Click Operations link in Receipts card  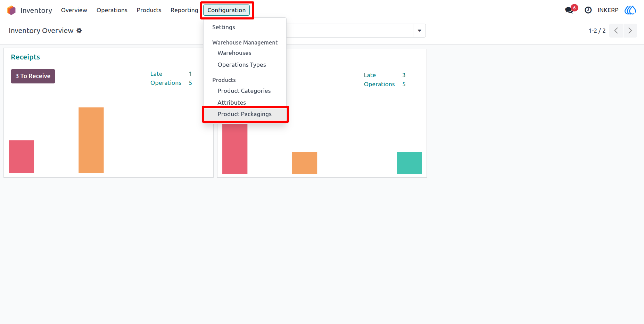pyautogui.click(x=166, y=83)
